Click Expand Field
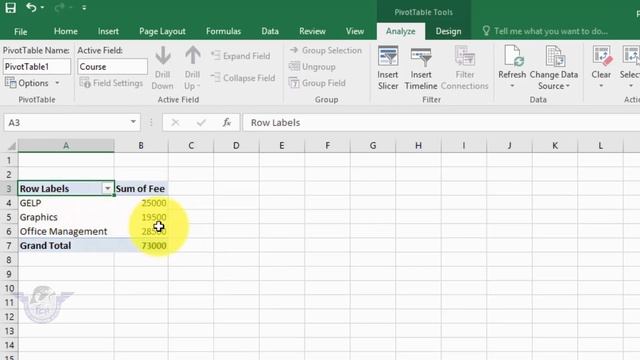640x360 pixels. (x=240, y=56)
